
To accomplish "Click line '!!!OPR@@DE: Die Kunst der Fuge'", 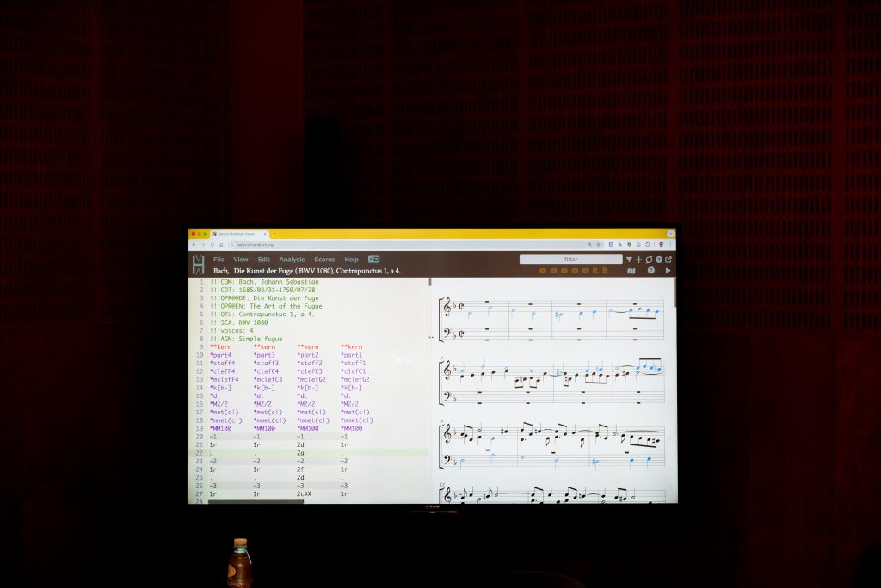I will [x=264, y=298].
